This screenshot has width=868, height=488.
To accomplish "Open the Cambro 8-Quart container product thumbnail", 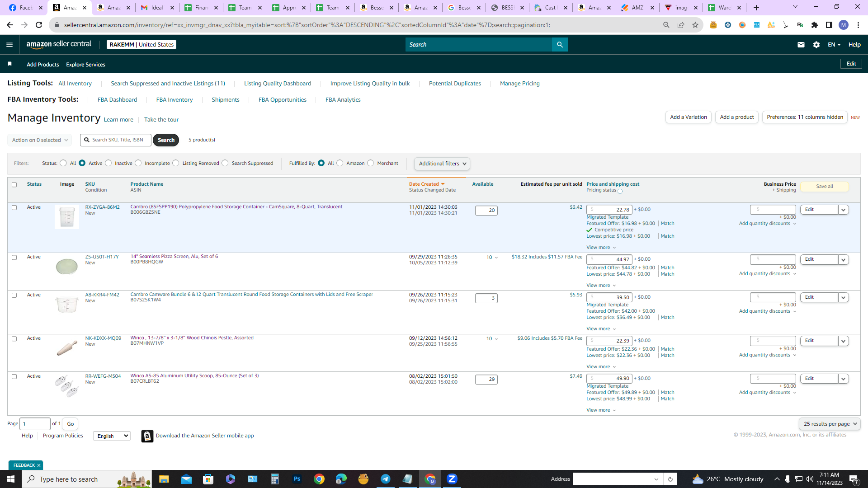I will click(x=67, y=217).
